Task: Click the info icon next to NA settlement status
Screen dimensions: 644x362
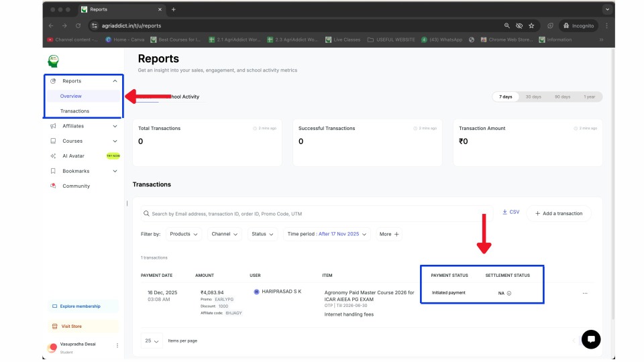Action: click(509, 293)
